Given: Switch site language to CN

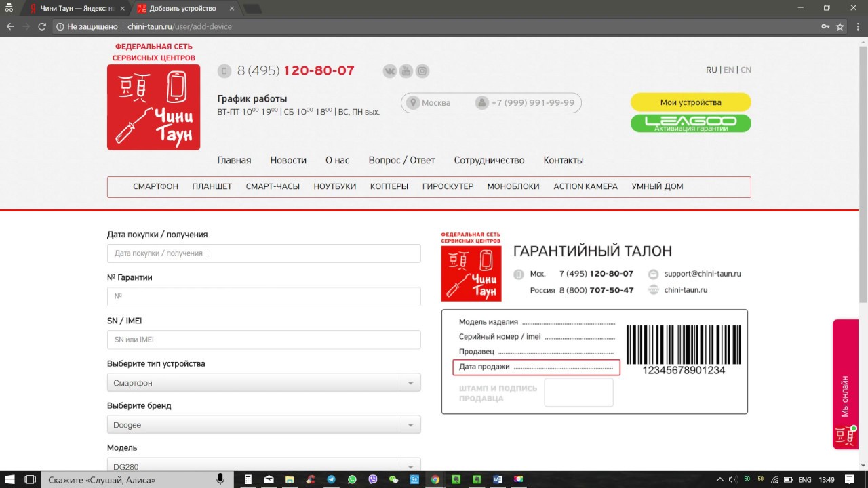Looking at the screenshot, I should point(746,70).
